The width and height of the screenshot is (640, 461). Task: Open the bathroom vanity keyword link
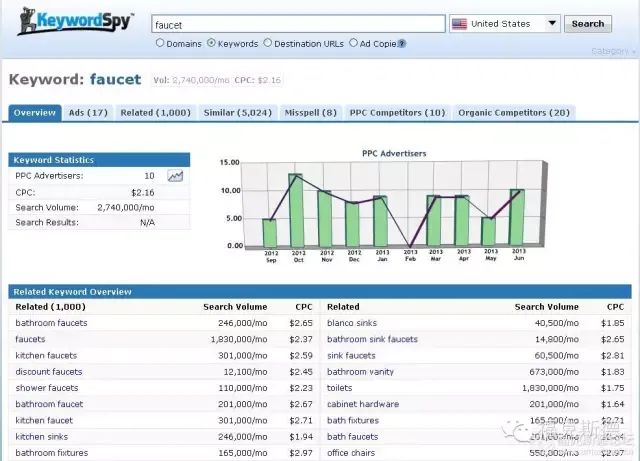point(360,372)
